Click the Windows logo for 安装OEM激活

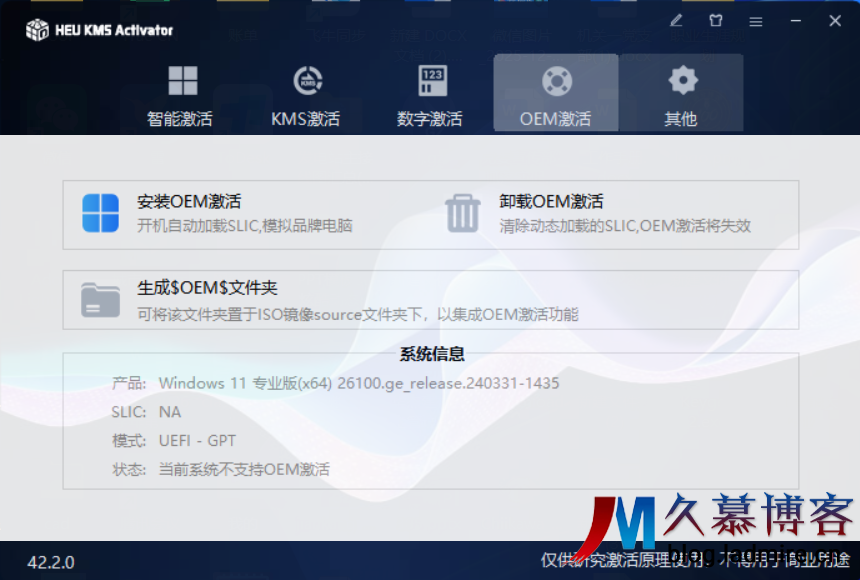tap(100, 213)
